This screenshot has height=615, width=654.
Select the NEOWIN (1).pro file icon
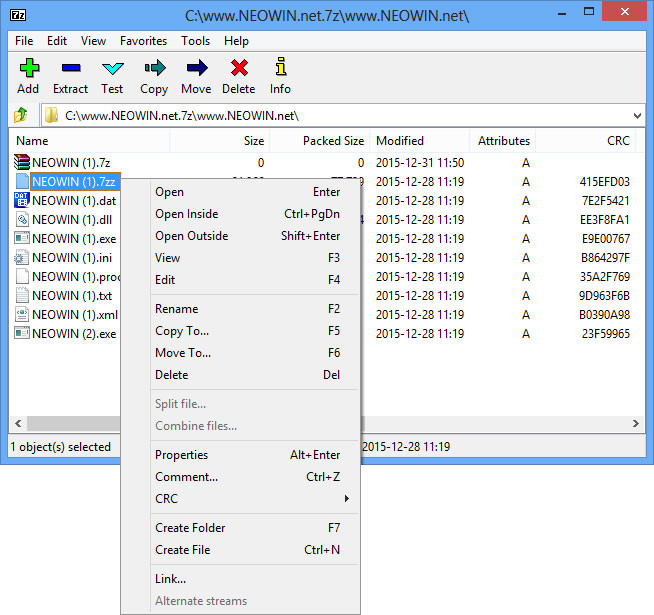pos(22,276)
